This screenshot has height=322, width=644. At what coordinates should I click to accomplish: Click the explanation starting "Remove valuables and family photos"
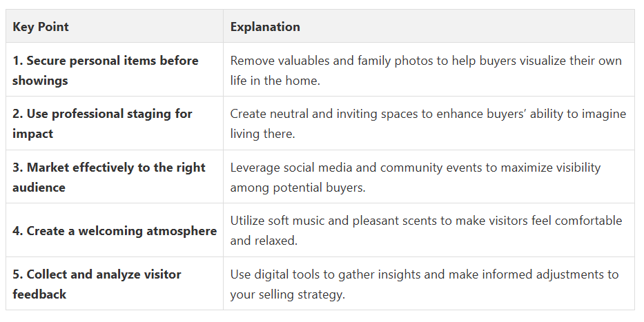click(x=426, y=70)
